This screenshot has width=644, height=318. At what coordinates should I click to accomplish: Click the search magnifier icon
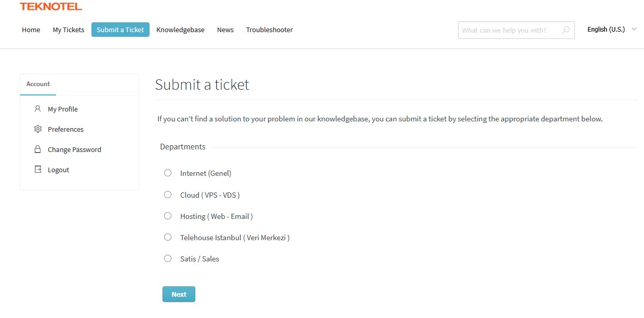(566, 30)
